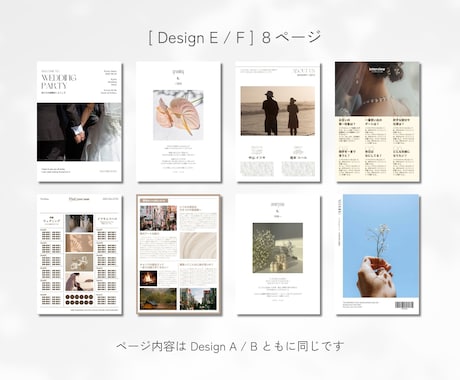Click the street market photo on brown-bordered page

click(x=158, y=218)
